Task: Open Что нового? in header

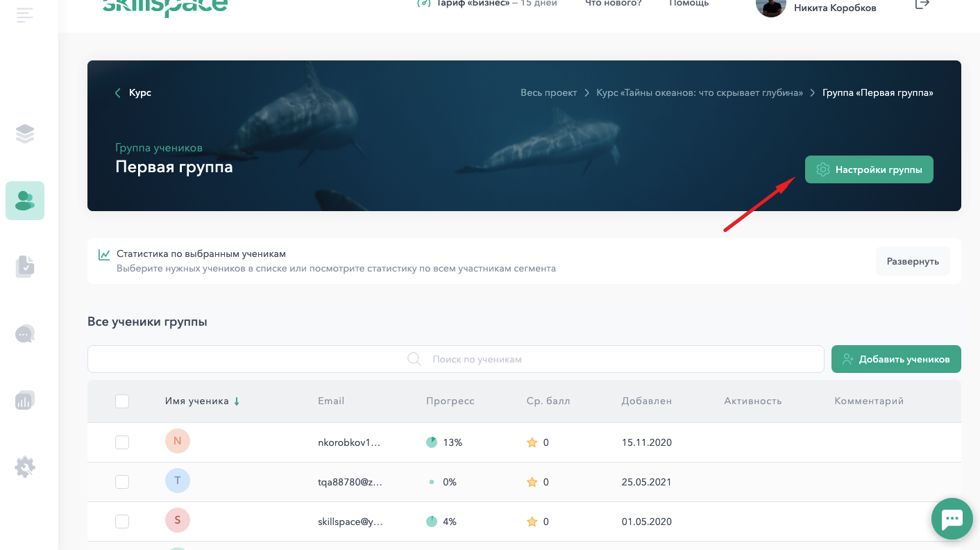Action: [614, 3]
